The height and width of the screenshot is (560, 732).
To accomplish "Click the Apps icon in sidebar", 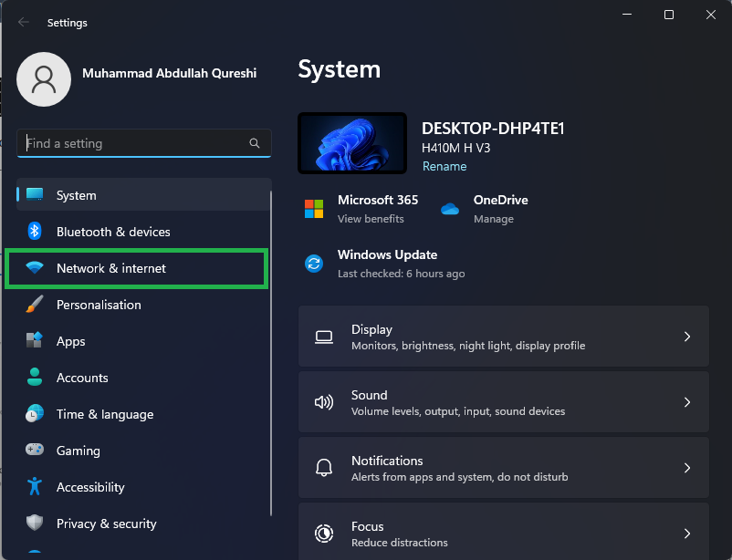I will [35, 341].
